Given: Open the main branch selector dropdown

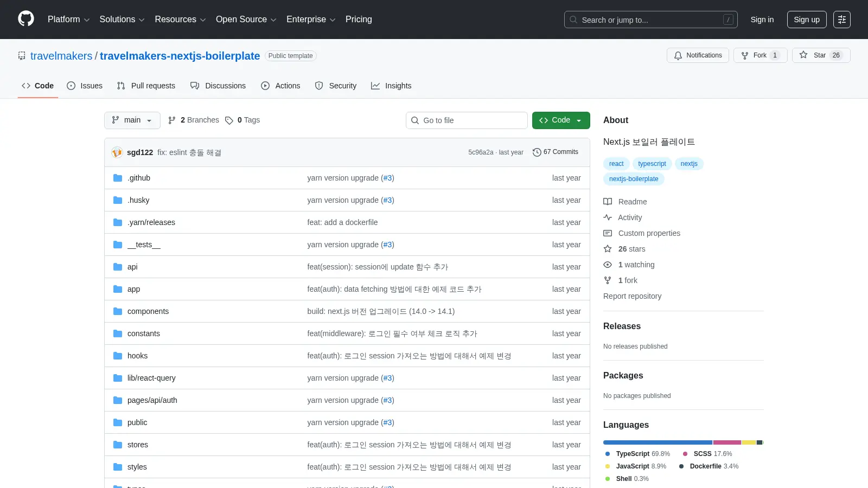Looking at the screenshot, I should tap(132, 120).
